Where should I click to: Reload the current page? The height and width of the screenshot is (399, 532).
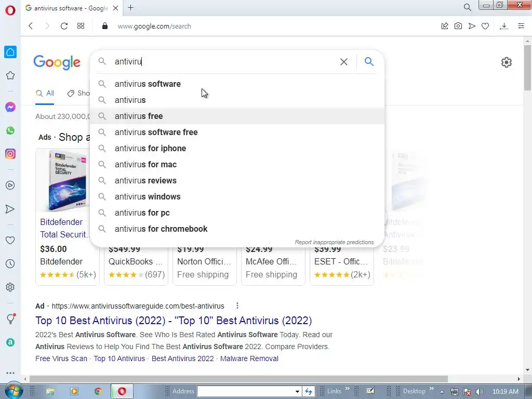[x=64, y=26]
